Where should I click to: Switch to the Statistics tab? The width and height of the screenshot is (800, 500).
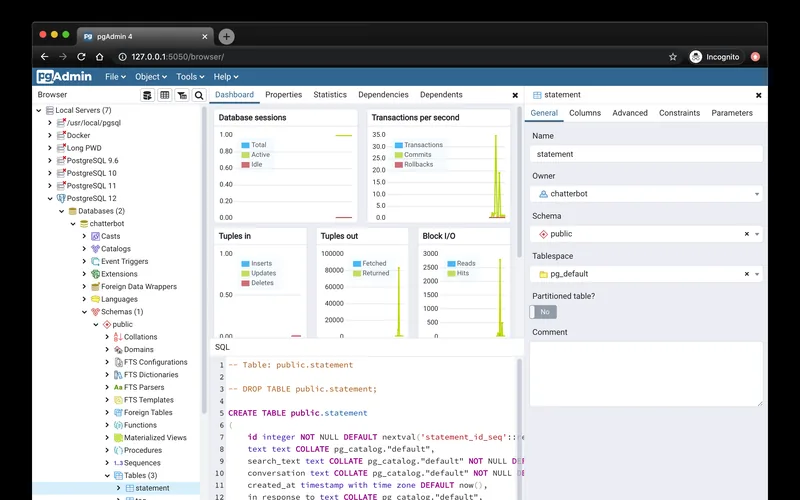[330, 95]
